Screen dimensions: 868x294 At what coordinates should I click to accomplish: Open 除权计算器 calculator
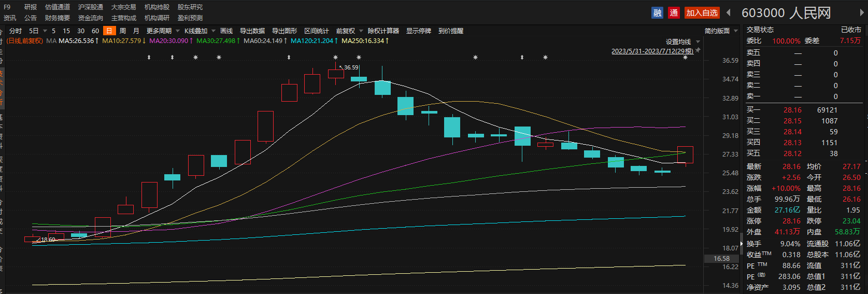click(x=383, y=31)
